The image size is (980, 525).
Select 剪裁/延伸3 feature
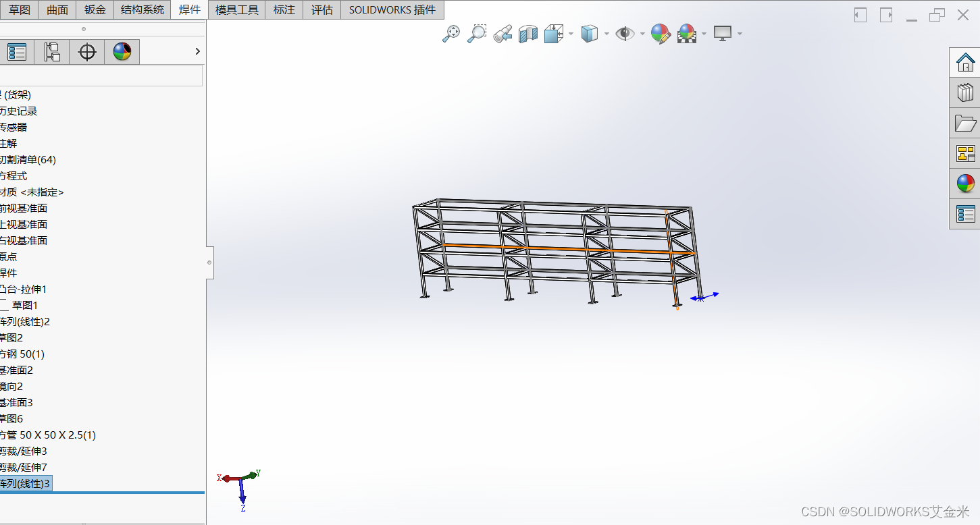[24, 451]
